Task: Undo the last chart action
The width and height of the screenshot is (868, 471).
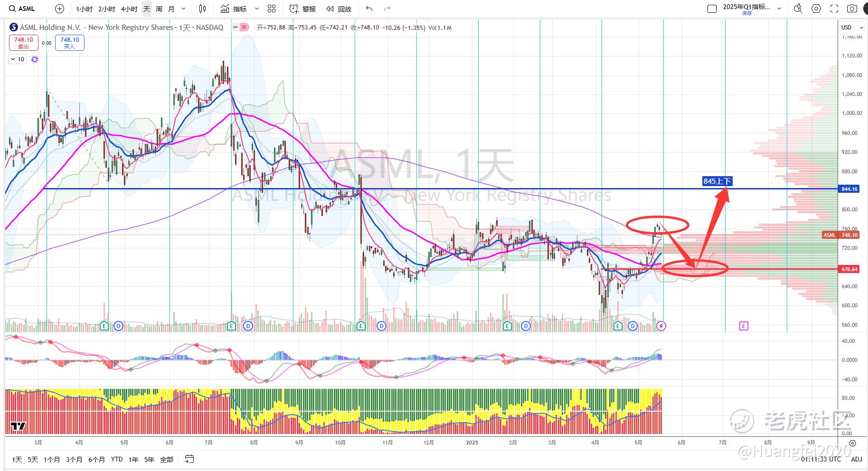Action: click(369, 9)
